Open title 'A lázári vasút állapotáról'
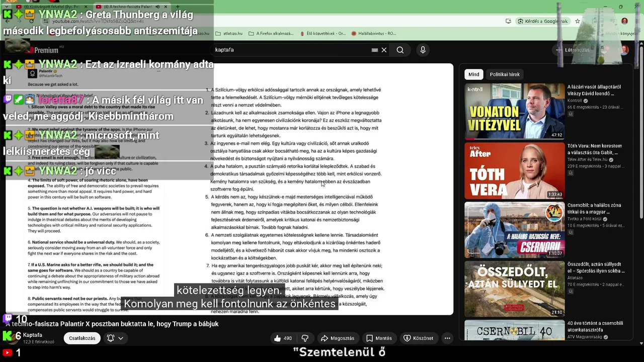 pos(594,90)
